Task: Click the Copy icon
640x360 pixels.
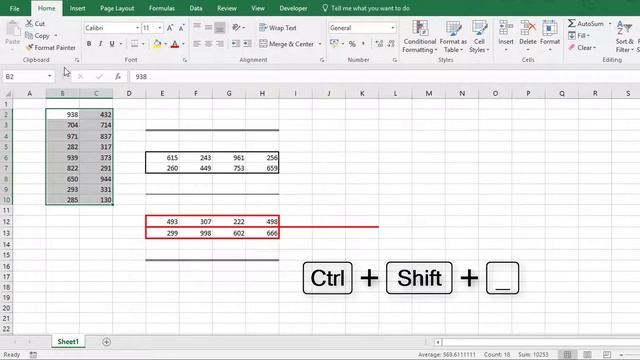Action: tap(29, 36)
